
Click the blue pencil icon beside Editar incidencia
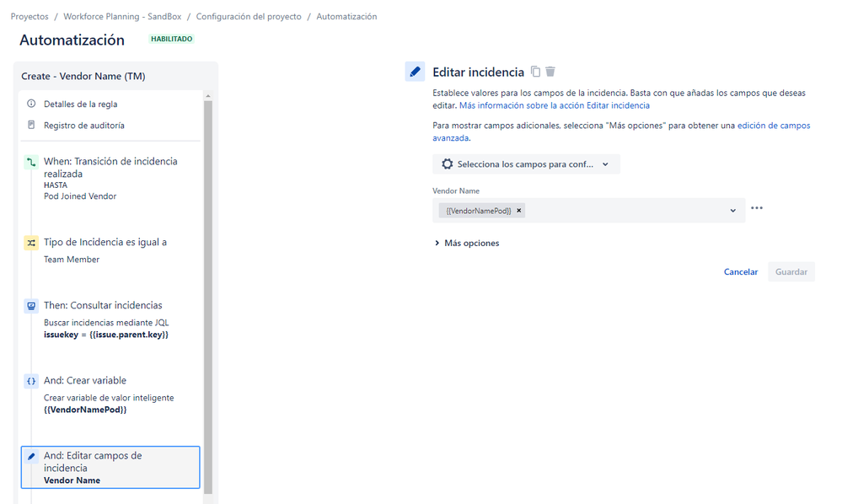tap(415, 72)
